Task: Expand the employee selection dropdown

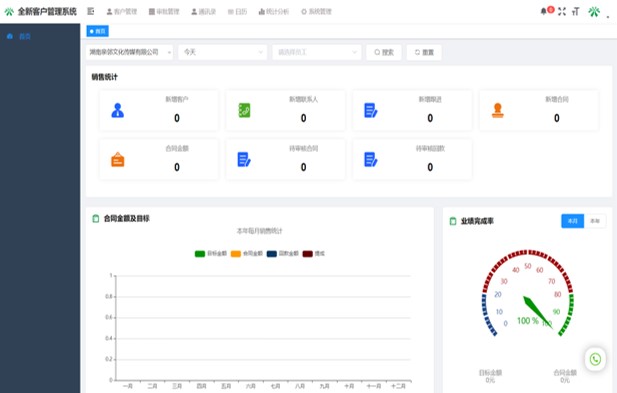Action: [316, 52]
